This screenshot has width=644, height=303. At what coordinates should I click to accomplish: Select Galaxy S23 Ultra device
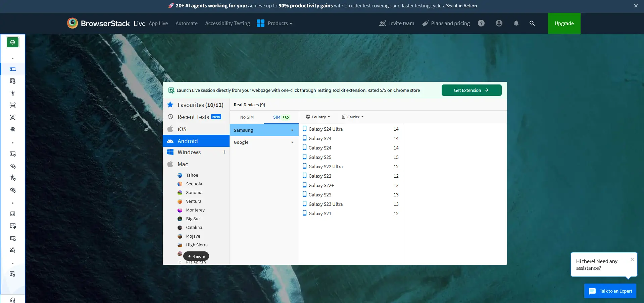point(351,204)
